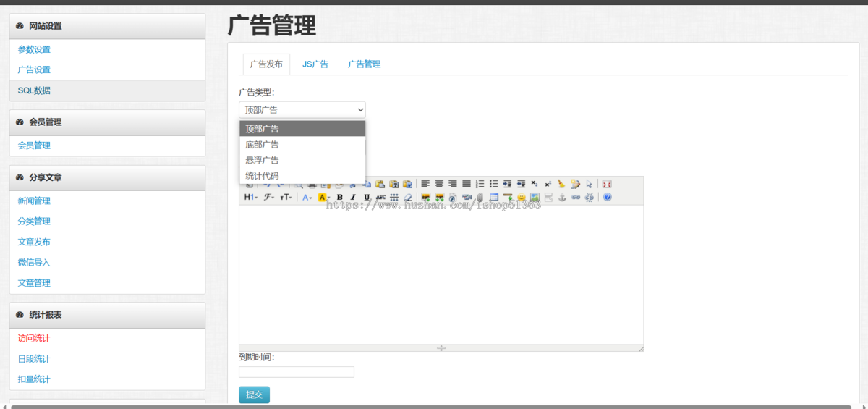Open 会员管理 link under member section

(x=34, y=146)
